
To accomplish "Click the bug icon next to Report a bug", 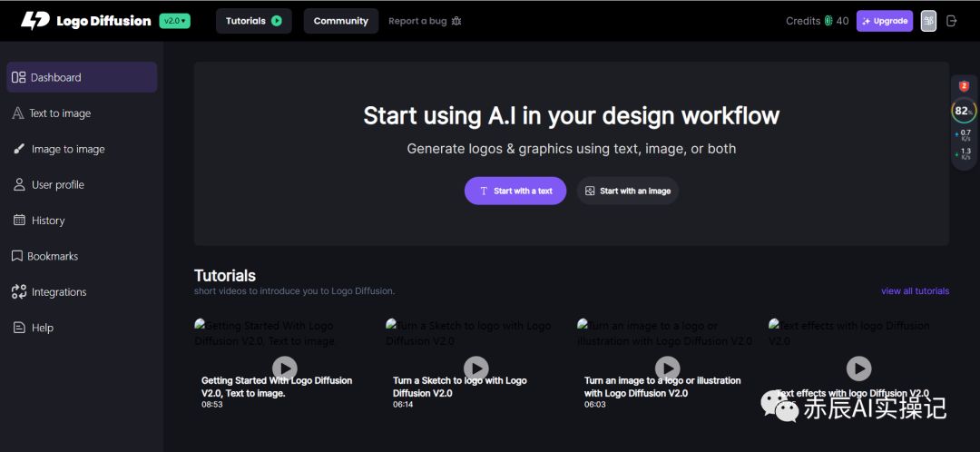I will click(456, 21).
